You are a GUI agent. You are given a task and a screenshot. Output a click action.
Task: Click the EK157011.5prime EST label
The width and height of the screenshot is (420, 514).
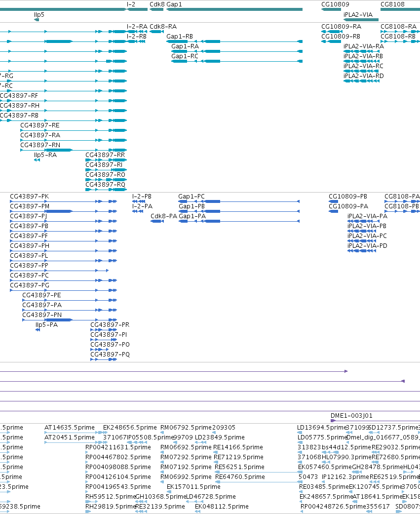coord(193,486)
